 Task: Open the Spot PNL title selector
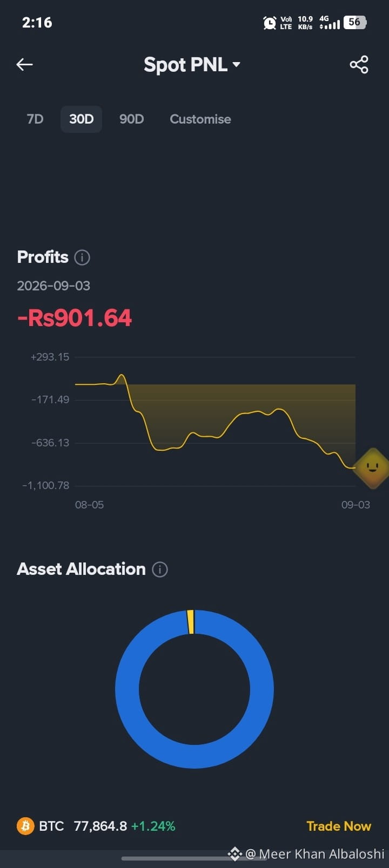(x=192, y=65)
